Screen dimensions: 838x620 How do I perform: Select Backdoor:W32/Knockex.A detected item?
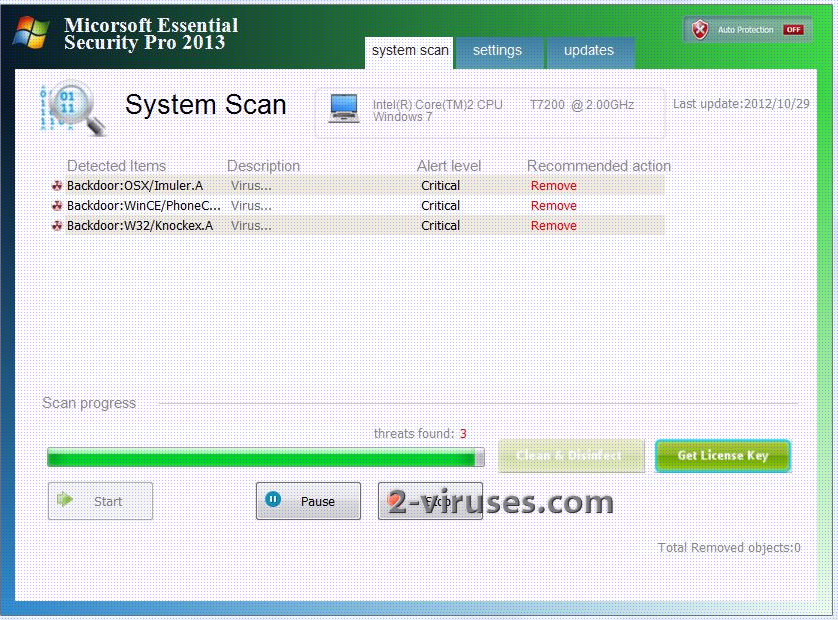(140, 226)
